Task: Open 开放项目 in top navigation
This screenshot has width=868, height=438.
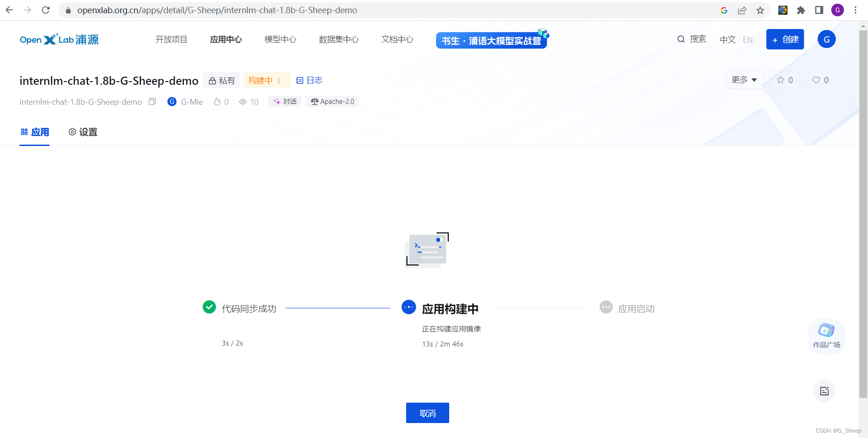Action: (x=171, y=39)
